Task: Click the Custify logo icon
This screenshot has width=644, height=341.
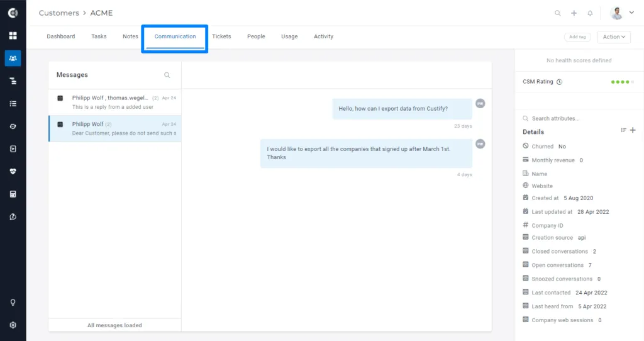Action: tap(13, 13)
